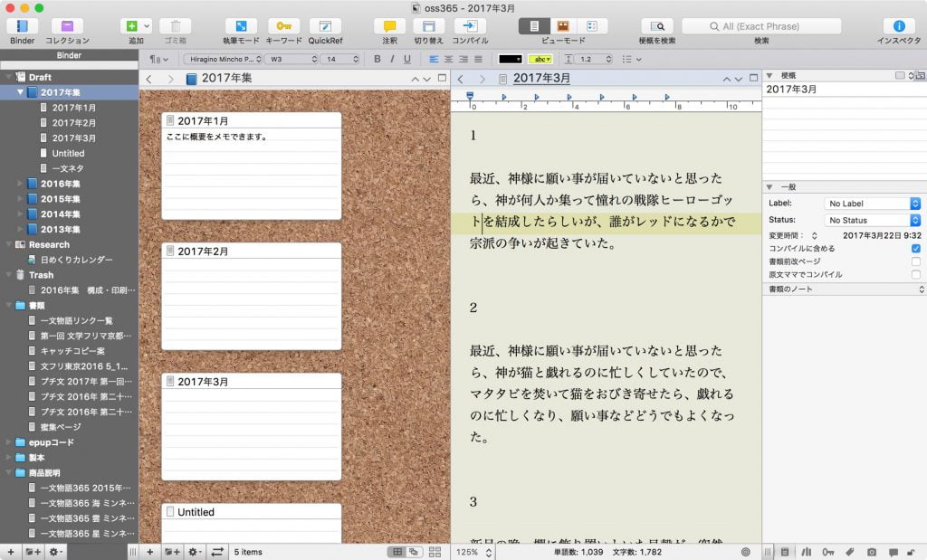
Task: Change the font size 14 stepper
Action: point(356,59)
